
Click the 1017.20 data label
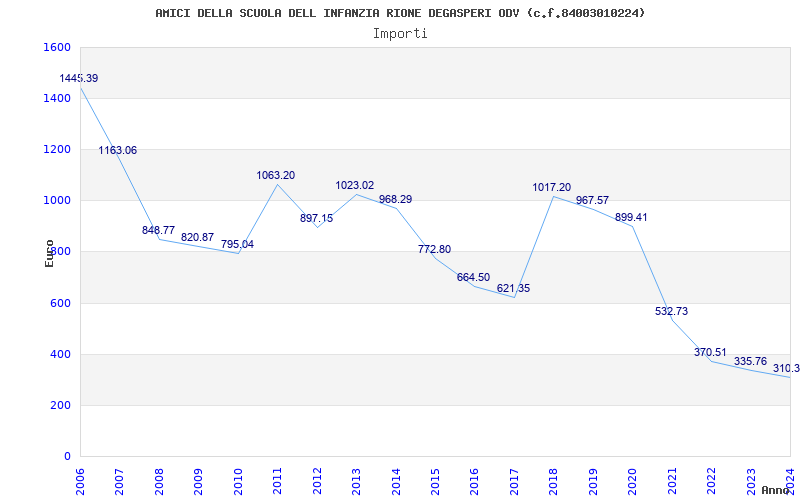[x=552, y=188]
